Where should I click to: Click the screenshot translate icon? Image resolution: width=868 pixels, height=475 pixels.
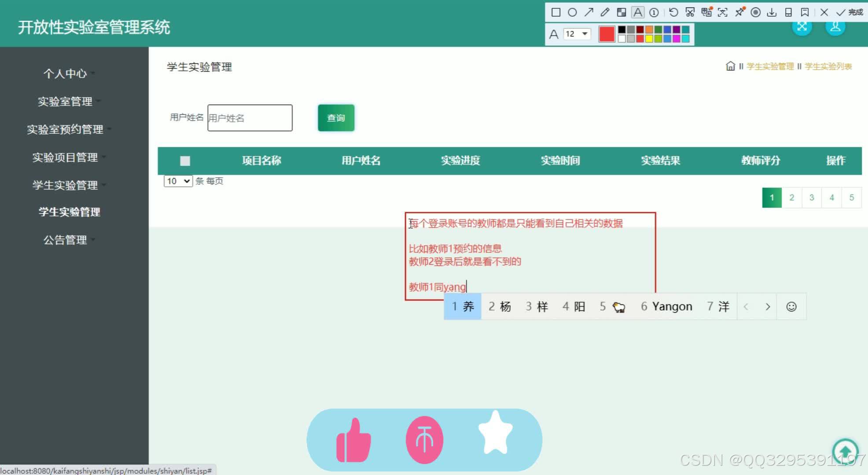coord(706,12)
